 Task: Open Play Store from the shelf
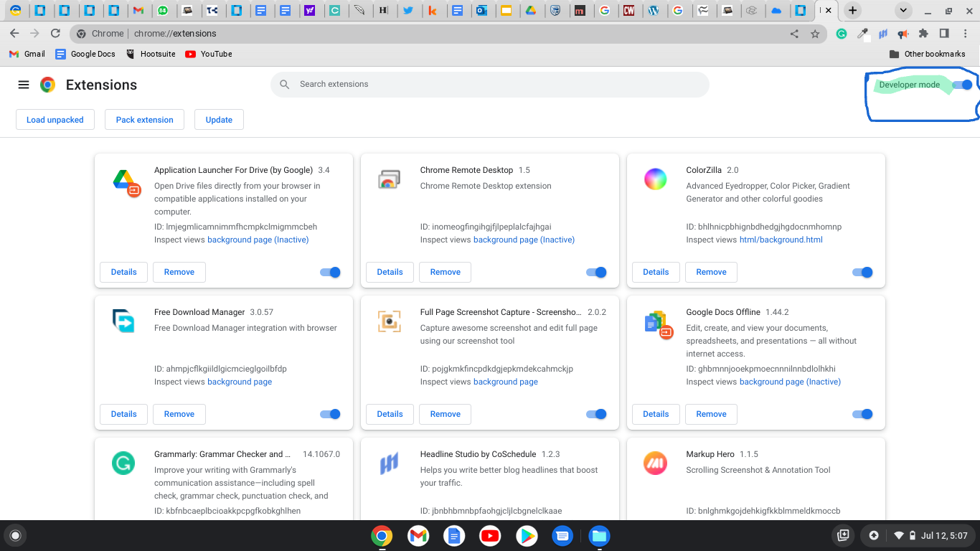527,536
